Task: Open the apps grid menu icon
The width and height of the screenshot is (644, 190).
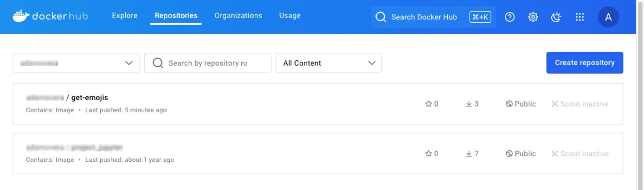Action: [x=580, y=17]
